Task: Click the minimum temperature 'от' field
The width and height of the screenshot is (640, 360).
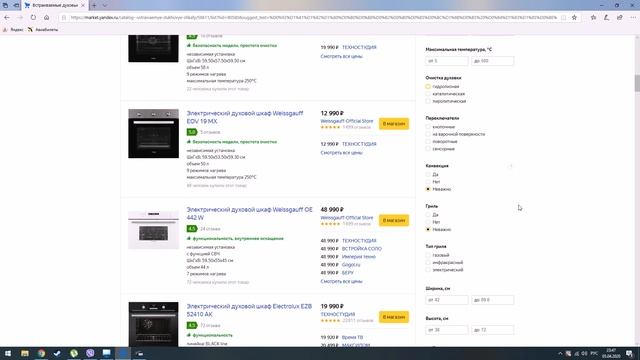Action: point(447,61)
